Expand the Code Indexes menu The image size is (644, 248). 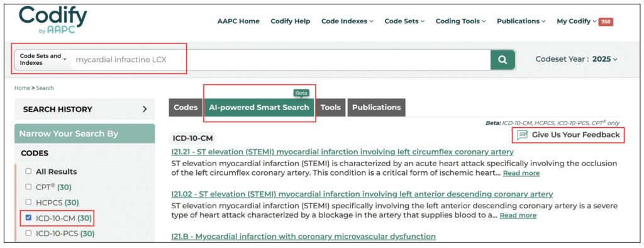pyautogui.click(x=347, y=21)
